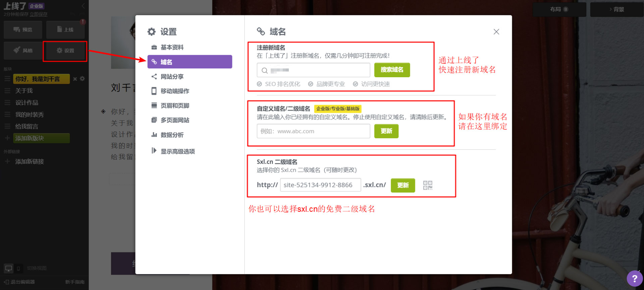
Task: Click the drag handle of 设计作品 row
Action: (7, 103)
